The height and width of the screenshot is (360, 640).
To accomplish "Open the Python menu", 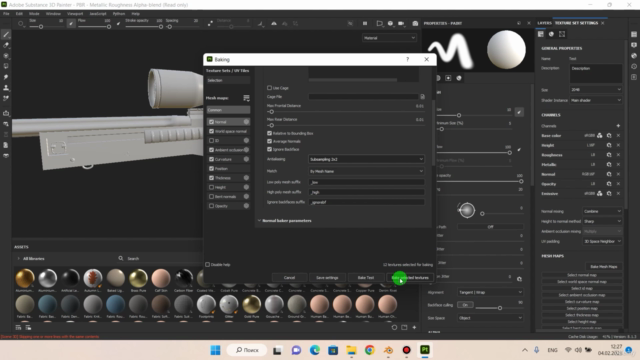I will (119, 14).
